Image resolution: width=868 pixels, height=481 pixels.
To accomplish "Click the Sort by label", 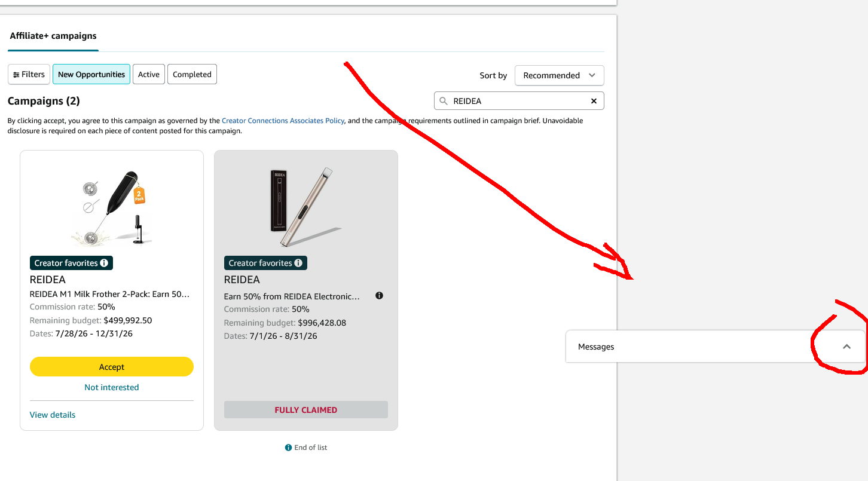I will tap(493, 75).
